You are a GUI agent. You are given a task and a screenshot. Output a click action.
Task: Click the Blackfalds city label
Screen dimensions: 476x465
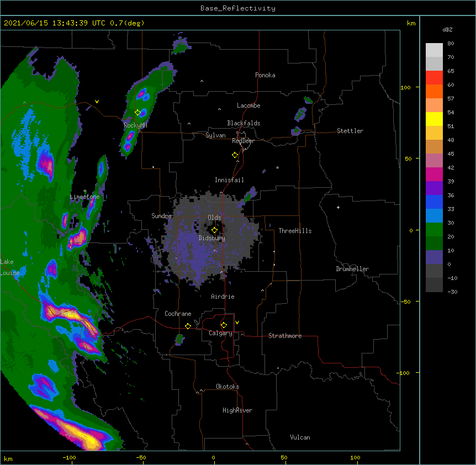244,123
